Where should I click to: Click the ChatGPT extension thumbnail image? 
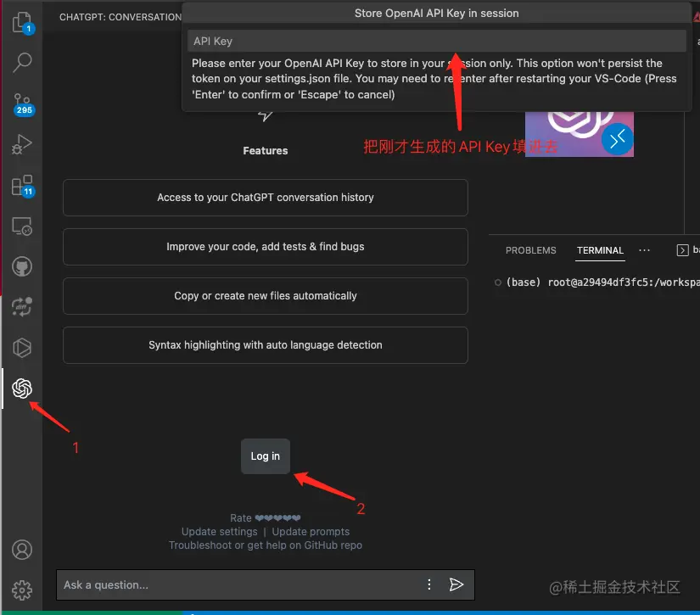coord(579,134)
